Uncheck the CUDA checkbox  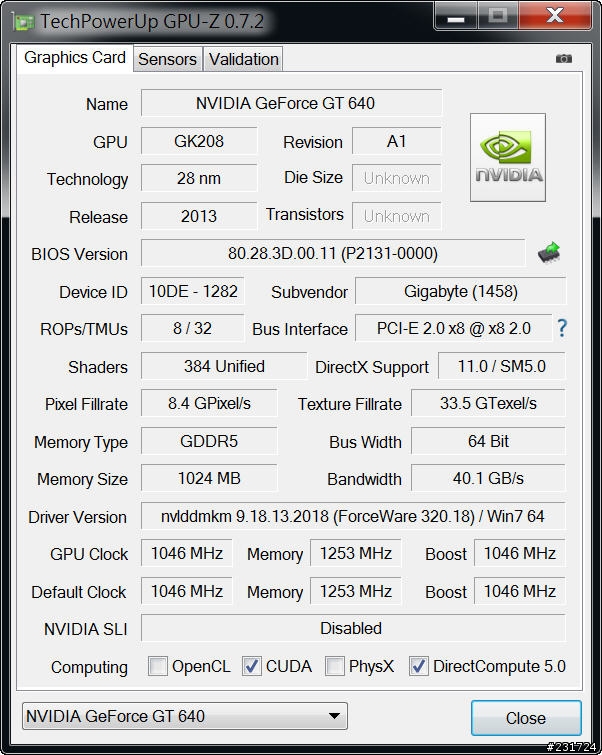pos(251,666)
